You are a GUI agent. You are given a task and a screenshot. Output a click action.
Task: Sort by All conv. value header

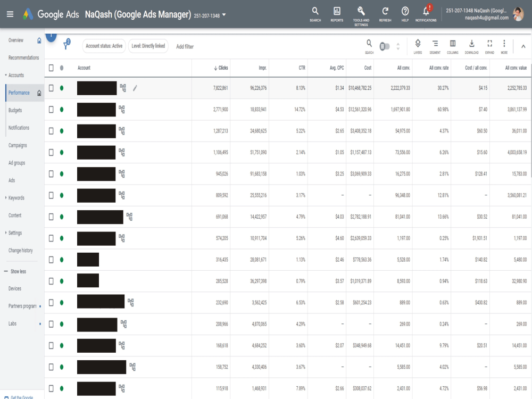click(x=516, y=68)
